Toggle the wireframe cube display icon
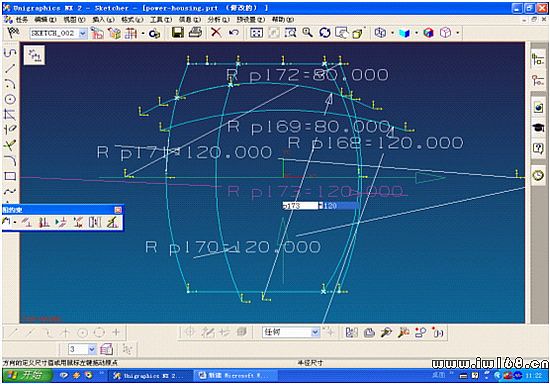The width and height of the screenshot is (550, 384). [x=445, y=33]
